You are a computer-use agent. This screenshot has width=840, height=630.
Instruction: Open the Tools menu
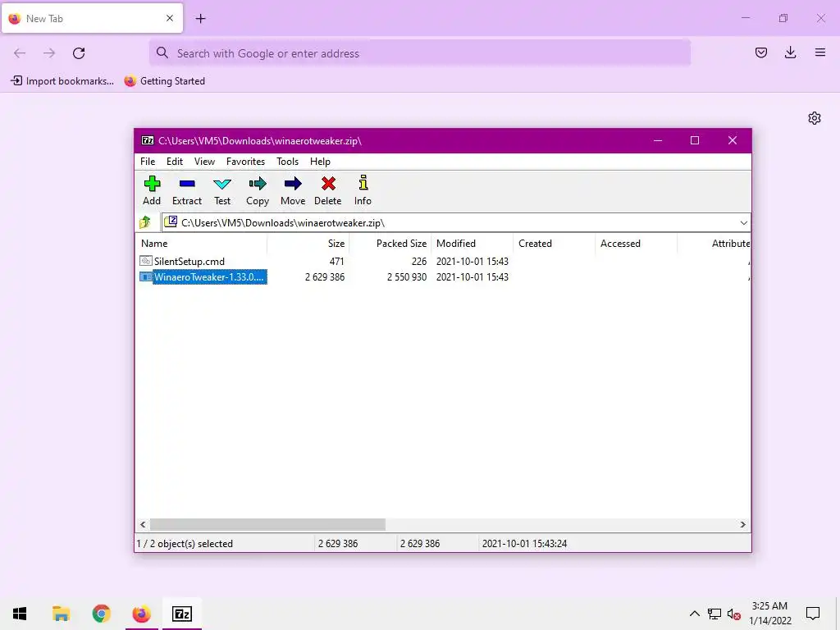pos(288,162)
